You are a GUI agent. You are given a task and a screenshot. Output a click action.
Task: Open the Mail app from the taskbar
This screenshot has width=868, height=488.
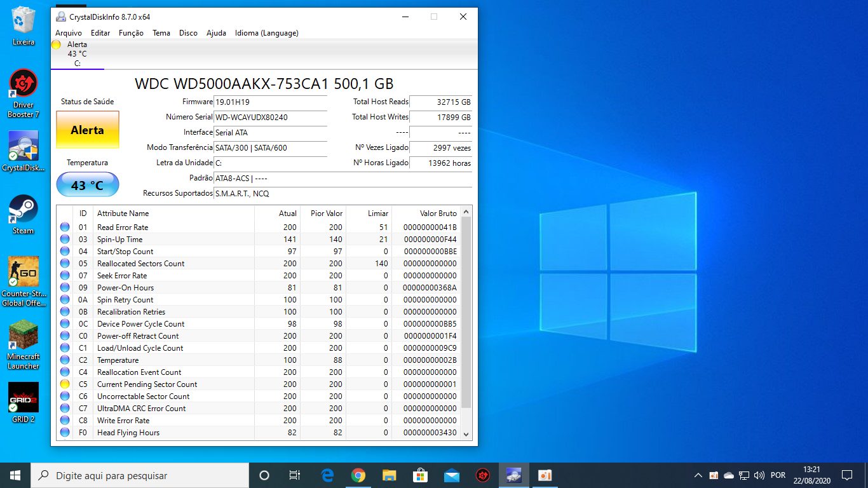click(x=452, y=475)
